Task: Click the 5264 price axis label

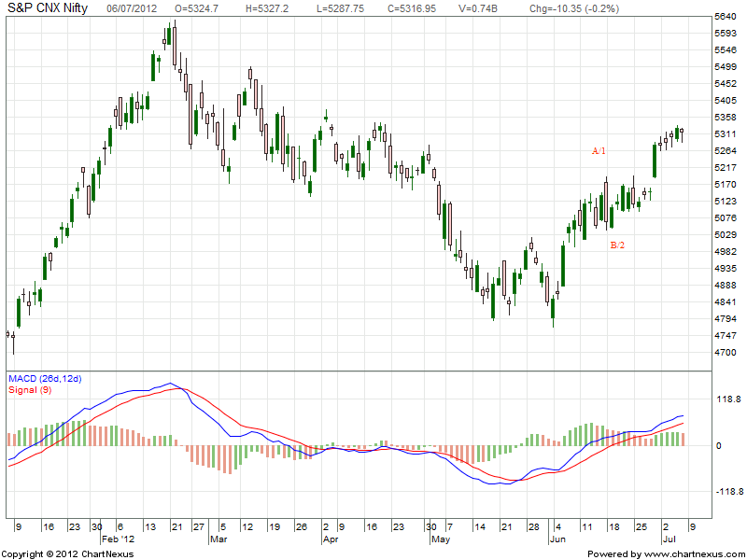Action: (726, 151)
